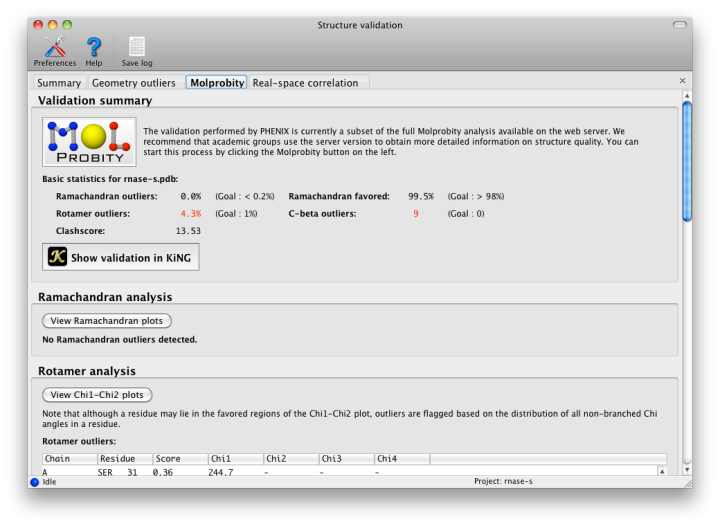Click View Ramachandran plots button
The height and width of the screenshot is (526, 720).
(x=107, y=321)
